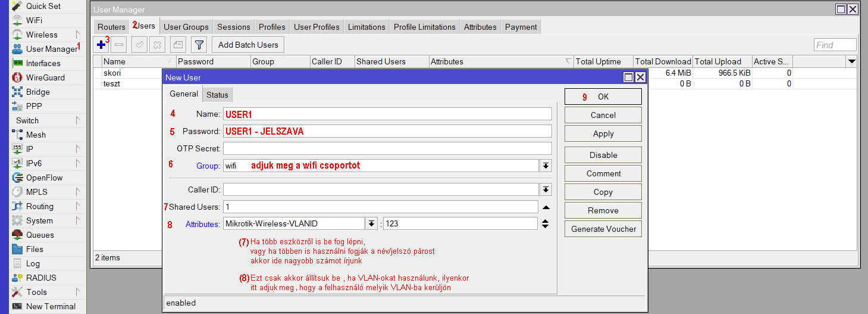
Task: Open RADIUS in the left menu
Action: tap(41, 278)
